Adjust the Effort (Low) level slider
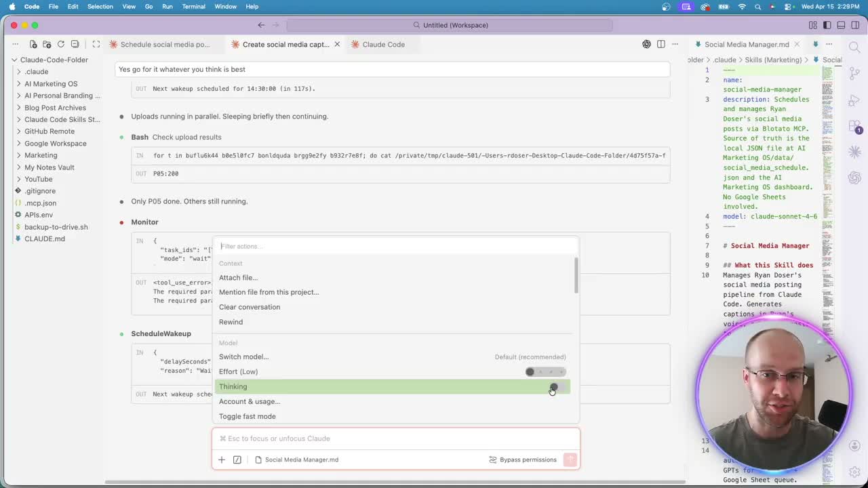This screenshot has height=488, width=868. coord(546,371)
